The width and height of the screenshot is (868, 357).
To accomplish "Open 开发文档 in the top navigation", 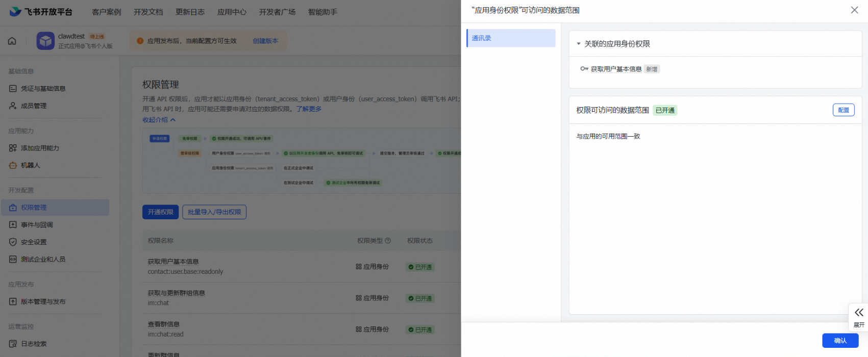I will [x=148, y=12].
